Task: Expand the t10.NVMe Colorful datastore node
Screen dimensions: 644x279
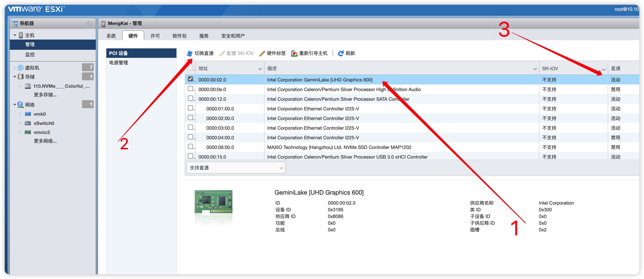Action: [x=20, y=86]
